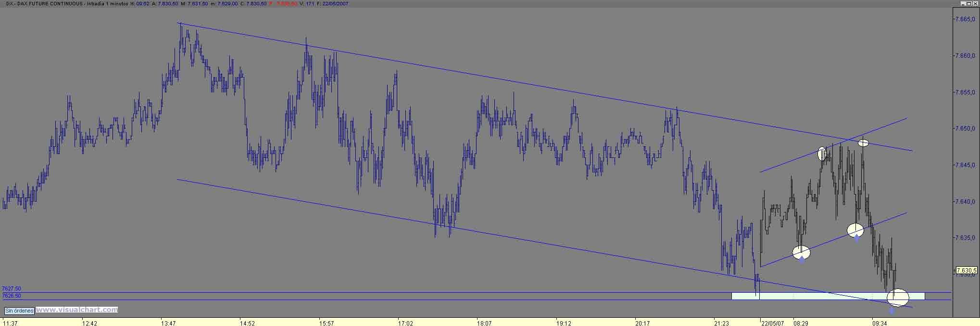Minimize the chart window

click(963, 3)
